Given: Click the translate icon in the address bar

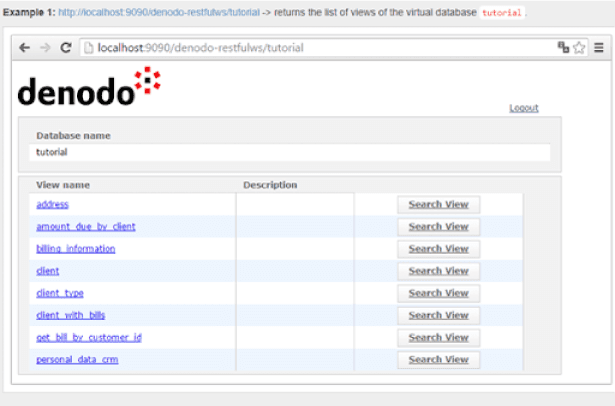Looking at the screenshot, I should (563, 47).
